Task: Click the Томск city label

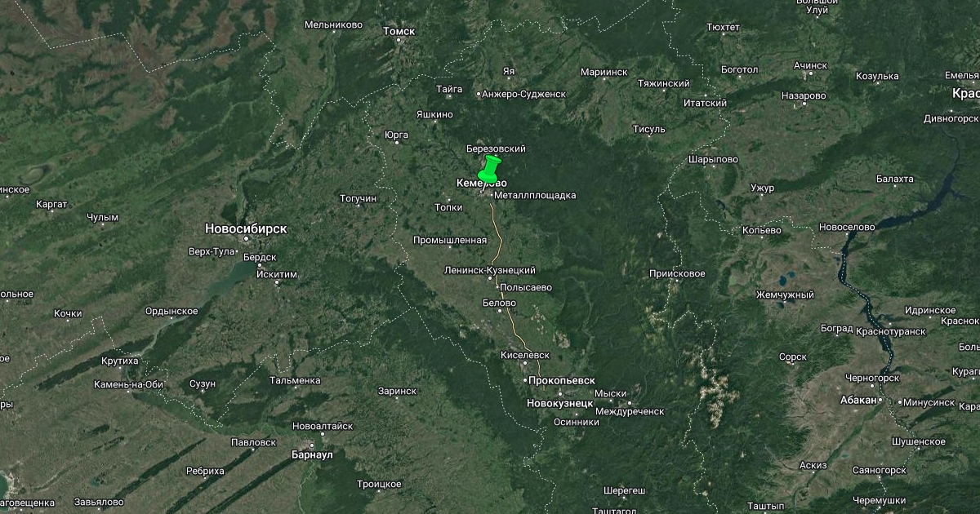Action: (399, 31)
